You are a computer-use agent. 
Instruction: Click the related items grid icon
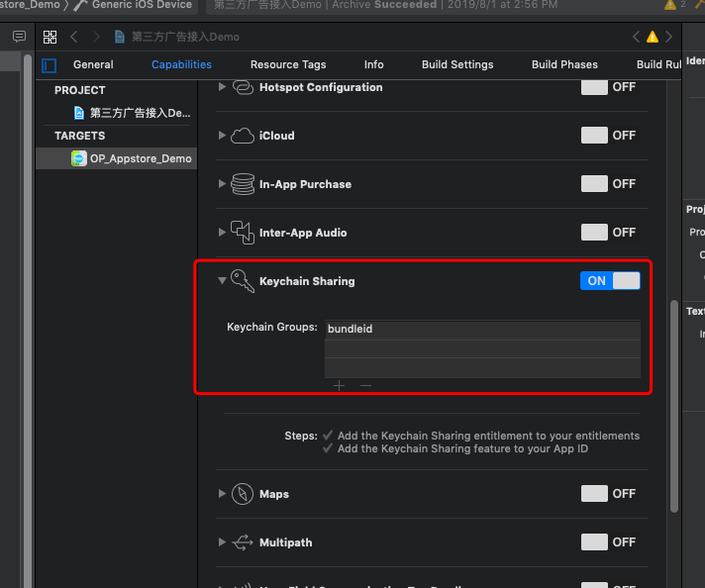coord(50,37)
